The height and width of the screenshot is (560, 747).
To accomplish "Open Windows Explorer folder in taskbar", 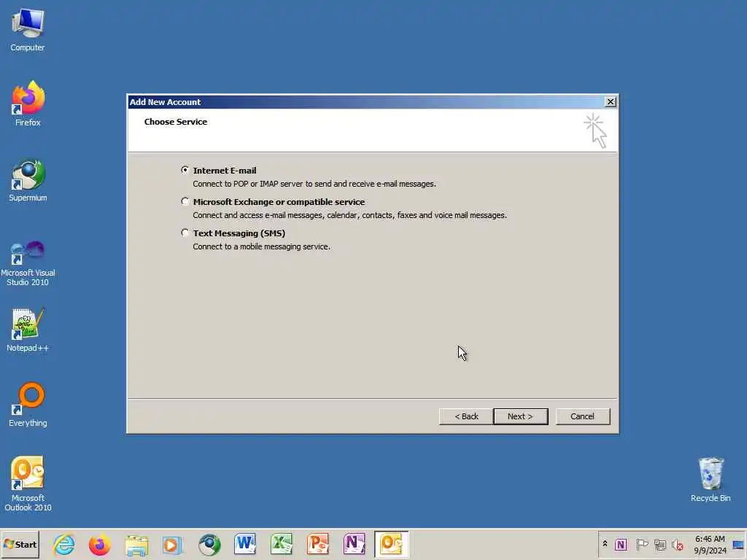I will pos(136,544).
